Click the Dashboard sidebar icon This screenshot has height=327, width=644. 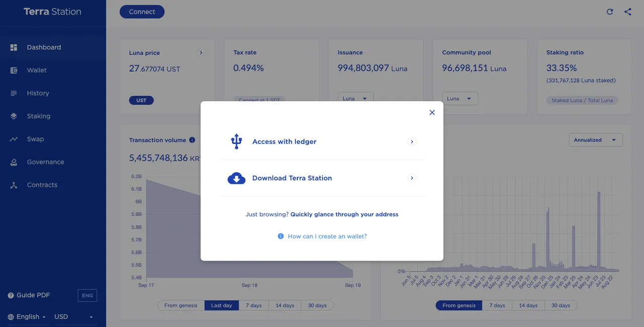click(x=14, y=47)
